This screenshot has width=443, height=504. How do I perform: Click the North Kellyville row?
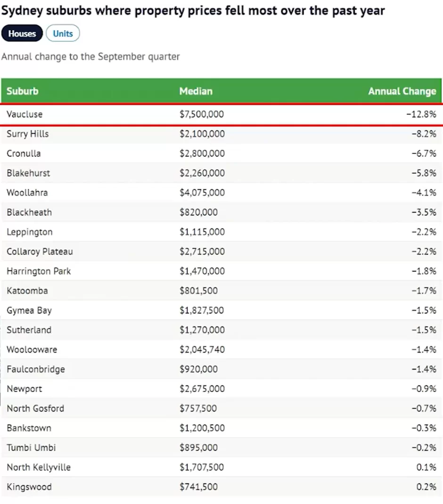tap(39, 467)
